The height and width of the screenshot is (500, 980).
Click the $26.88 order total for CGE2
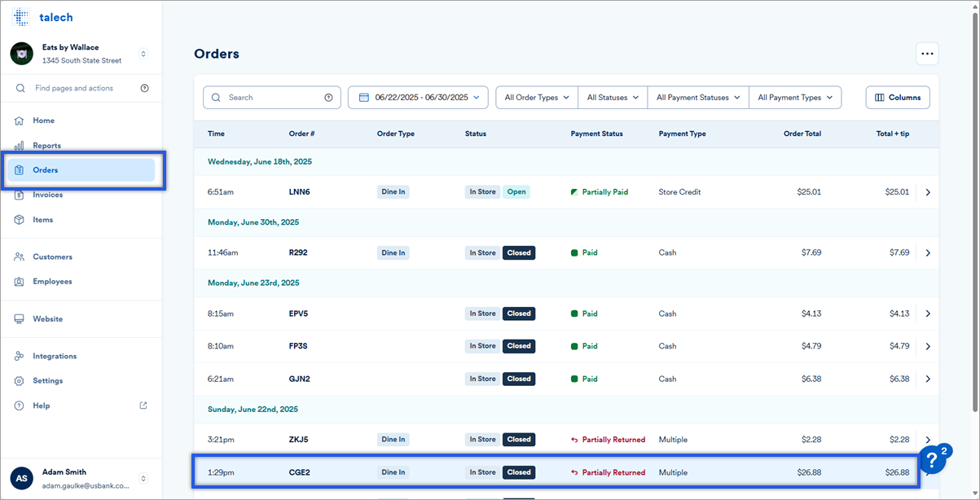tap(810, 472)
